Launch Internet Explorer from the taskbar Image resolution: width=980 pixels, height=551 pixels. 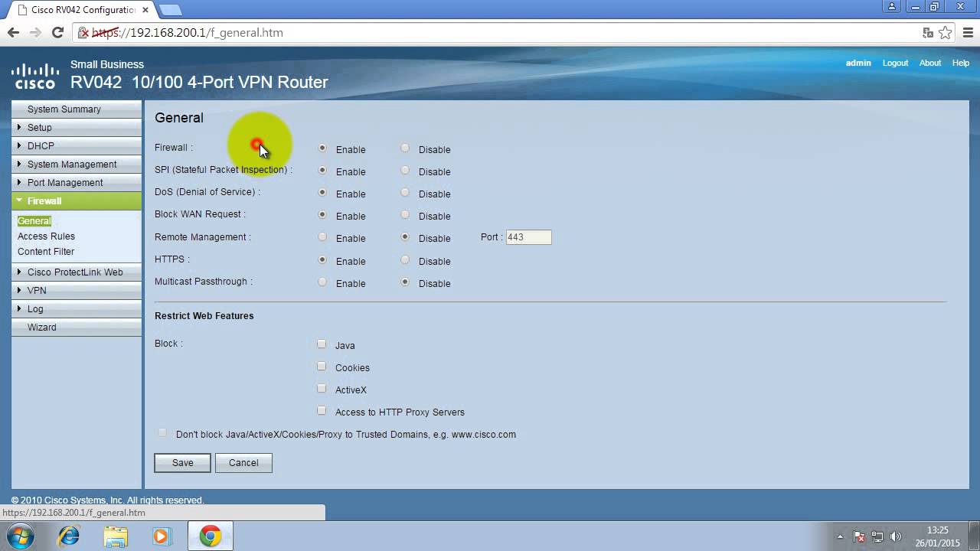[x=69, y=536]
